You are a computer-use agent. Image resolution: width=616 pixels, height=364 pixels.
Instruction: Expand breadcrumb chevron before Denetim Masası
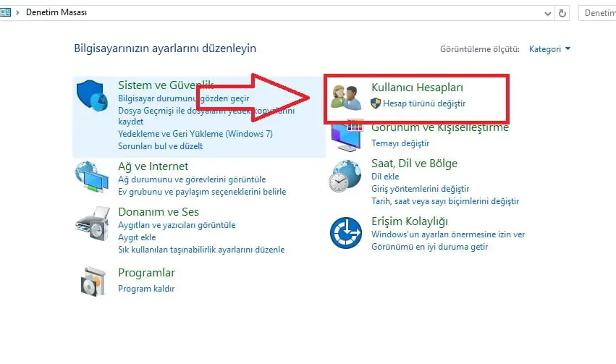coord(17,12)
